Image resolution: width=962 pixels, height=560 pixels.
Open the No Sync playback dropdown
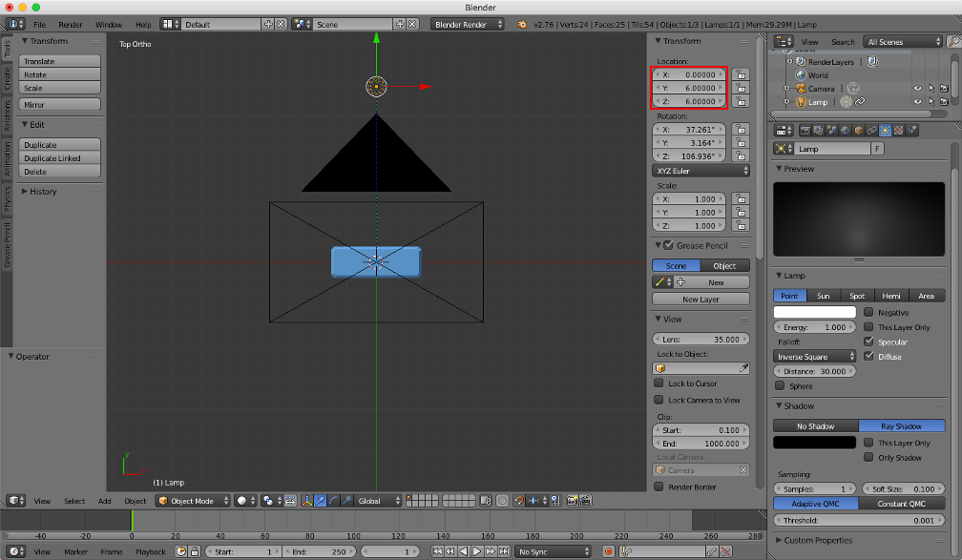click(553, 552)
